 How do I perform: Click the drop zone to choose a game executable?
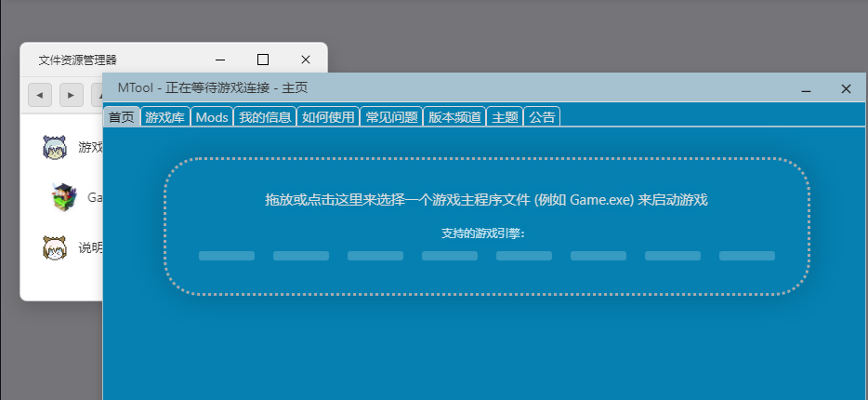pyautogui.click(x=486, y=226)
